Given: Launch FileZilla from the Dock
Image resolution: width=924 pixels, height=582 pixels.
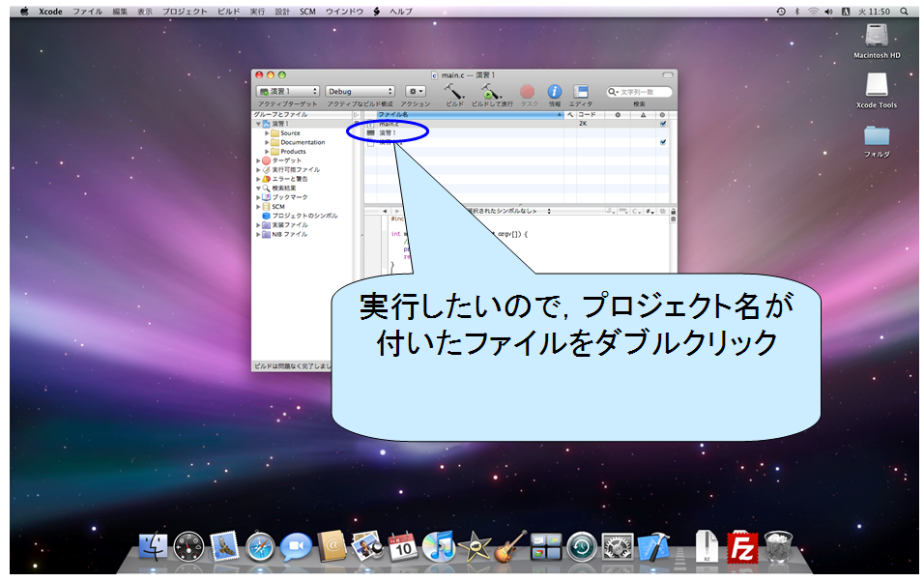Looking at the screenshot, I should click(742, 548).
